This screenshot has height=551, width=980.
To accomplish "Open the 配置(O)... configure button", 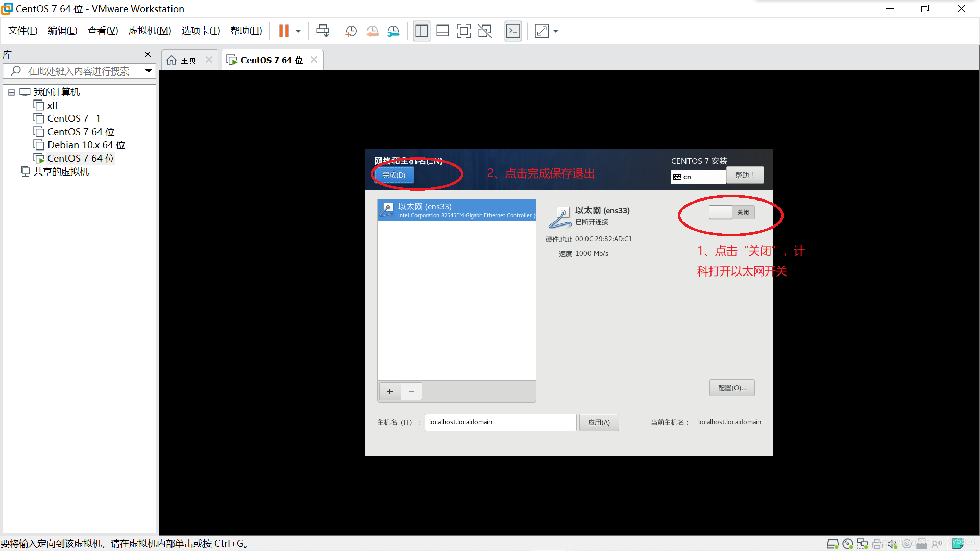I will [732, 388].
